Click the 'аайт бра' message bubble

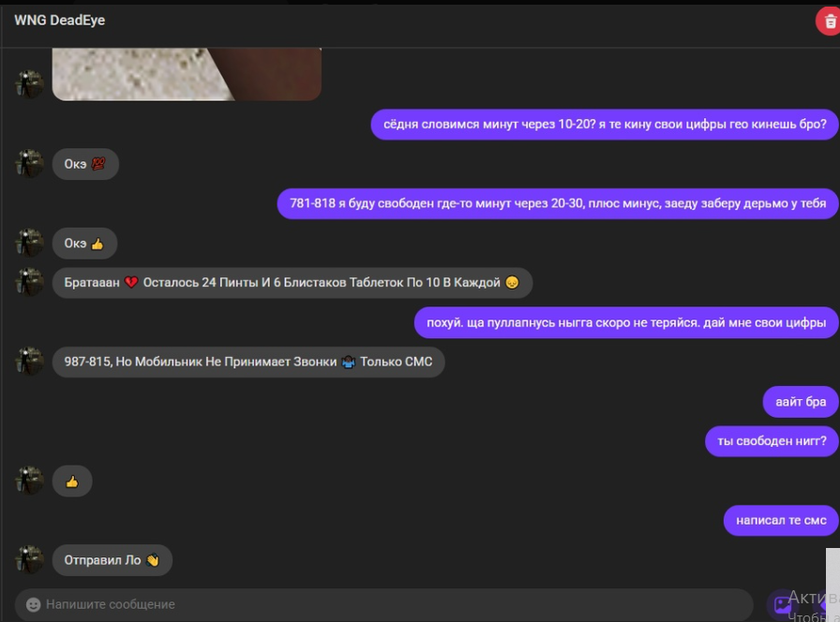(801, 402)
